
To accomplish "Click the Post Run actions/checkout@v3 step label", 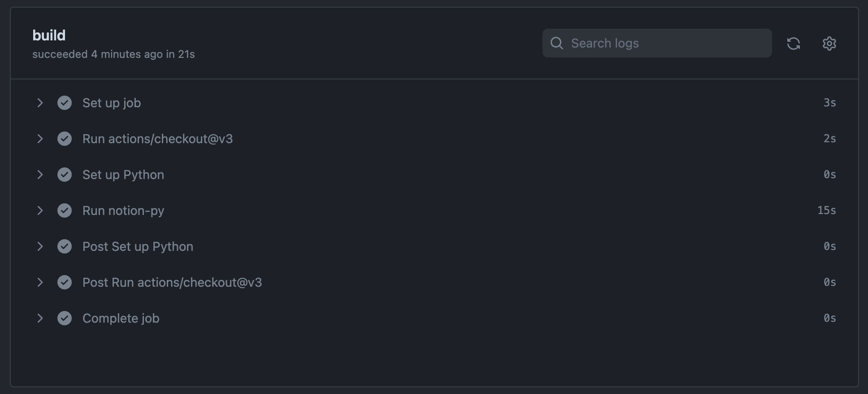I will (172, 282).
